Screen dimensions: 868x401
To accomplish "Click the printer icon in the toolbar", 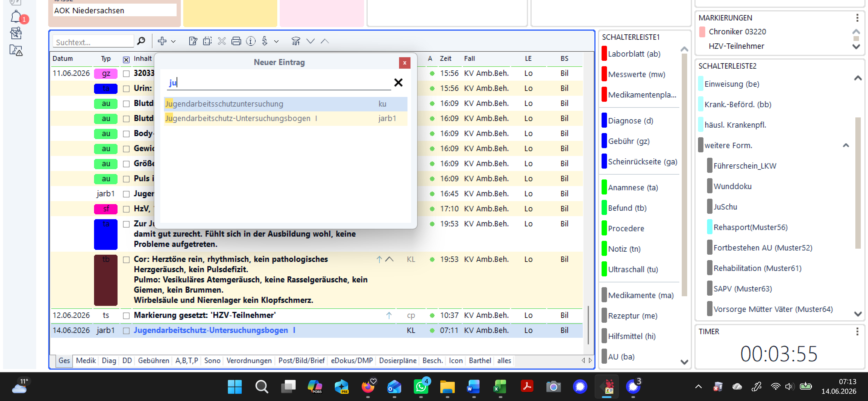I will [x=236, y=41].
